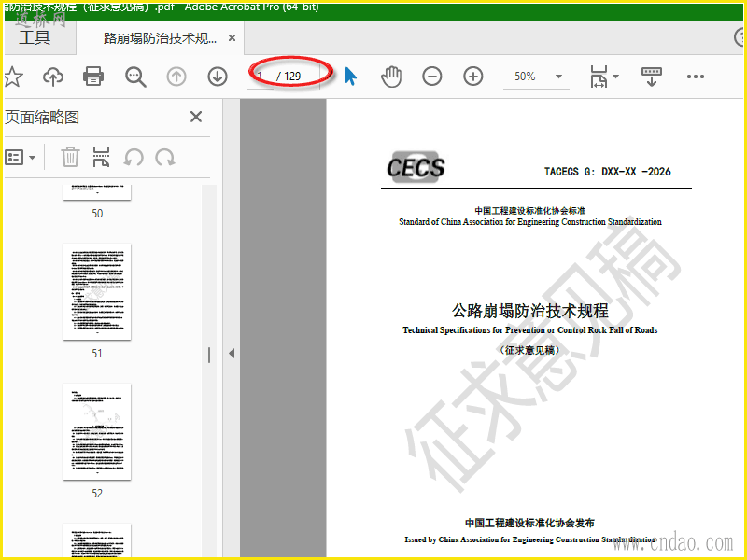This screenshot has height=560, width=747.
Task: Open the 50% zoom level dropdown
Action: [536, 77]
